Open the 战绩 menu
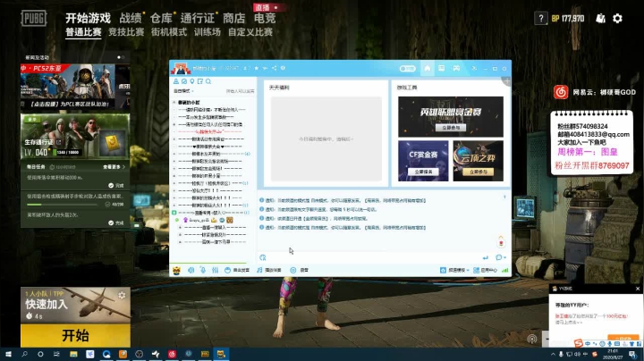The width and height of the screenshot is (644, 361). (x=131, y=18)
